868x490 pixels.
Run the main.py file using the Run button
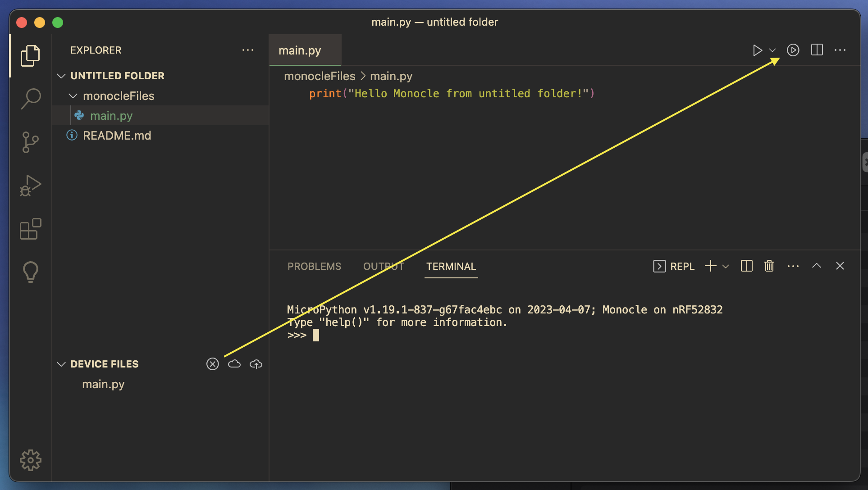tap(758, 50)
